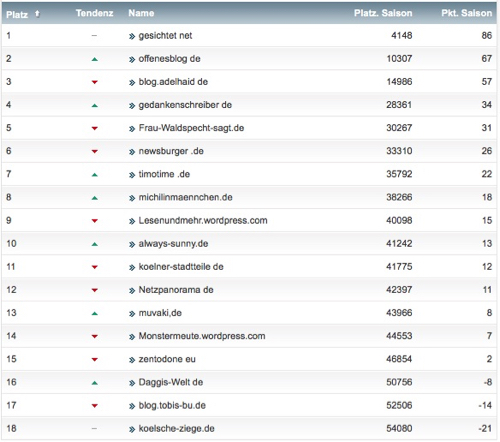Click the red down-arrow for blog.adelhaid de
Image resolution: width=500 pixels, height=442 pixels.
point(95,82)
